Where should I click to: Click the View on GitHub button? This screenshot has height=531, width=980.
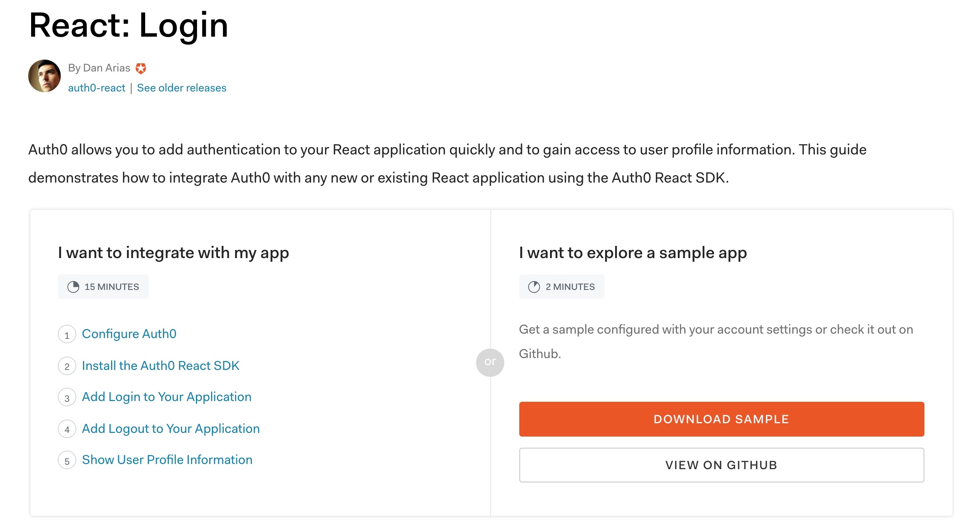(721, 465)
